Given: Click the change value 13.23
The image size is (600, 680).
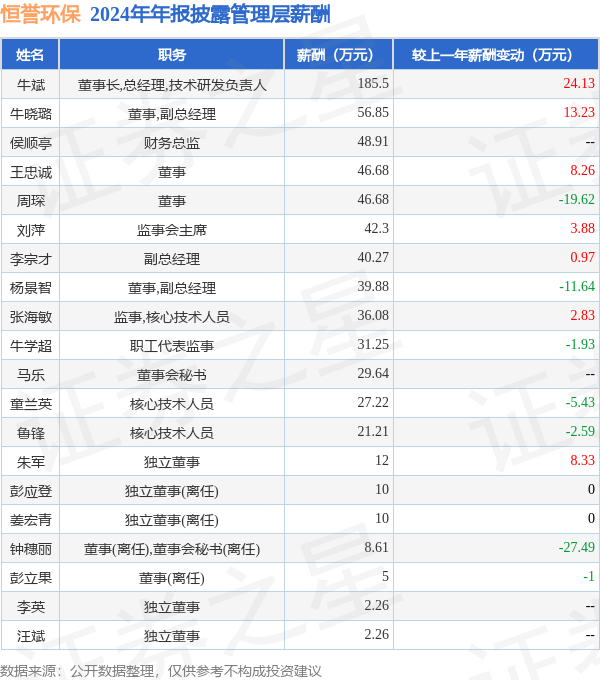Looking at the screenshot, I should coord(579,112).
